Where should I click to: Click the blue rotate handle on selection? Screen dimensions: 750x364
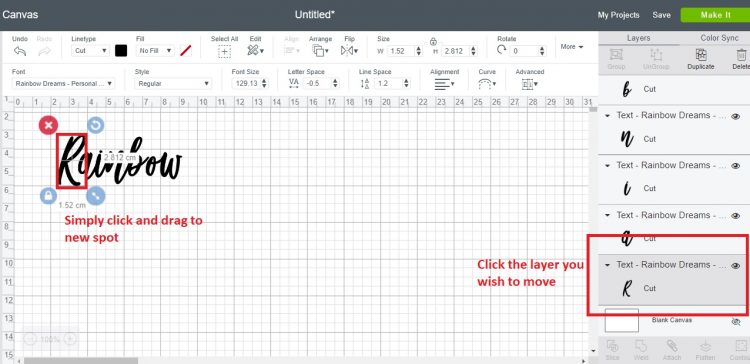(x=96, y=125)
